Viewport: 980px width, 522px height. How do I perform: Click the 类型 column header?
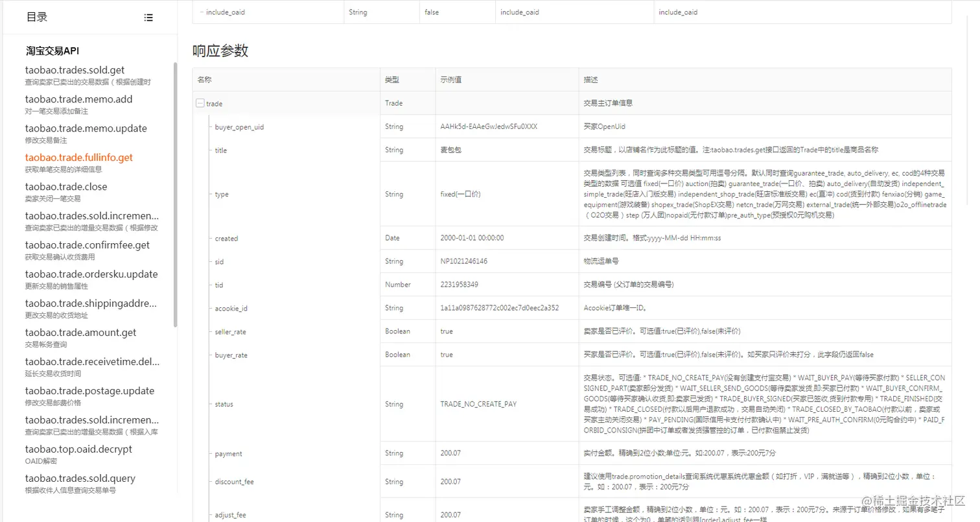pos(392,80)
